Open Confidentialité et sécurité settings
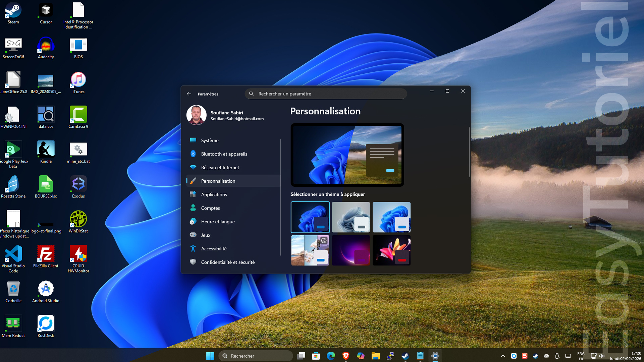Image resolution: width=644 pixels, height=362 pixels. 227,262
